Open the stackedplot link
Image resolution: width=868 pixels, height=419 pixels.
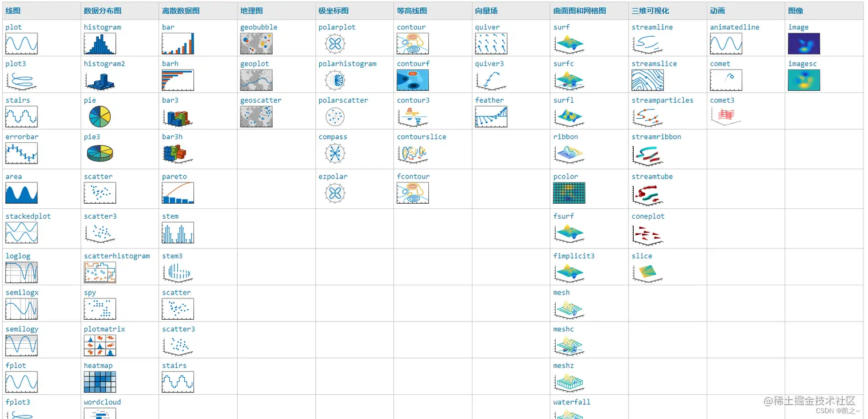click(28, 216)
